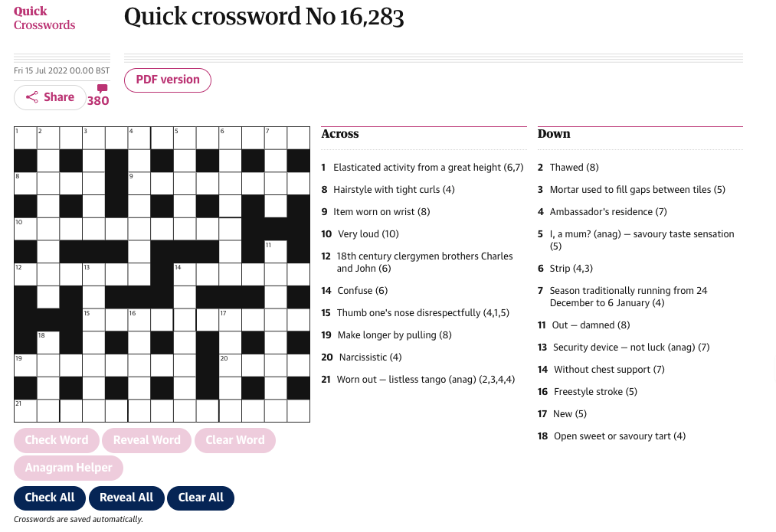The height and width of the screenshot is (532, 776).
Task: Click Clear All button
Action: [x=201, y=498]
